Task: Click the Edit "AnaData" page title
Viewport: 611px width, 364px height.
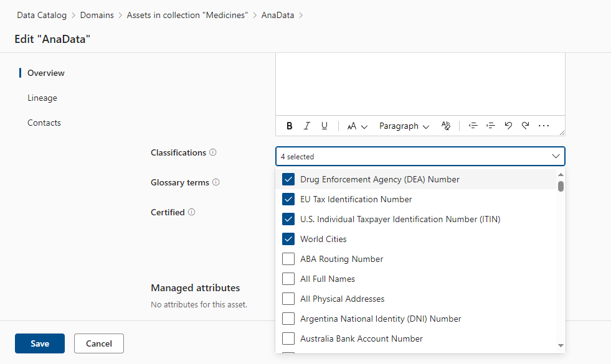Action: point(52,39)
